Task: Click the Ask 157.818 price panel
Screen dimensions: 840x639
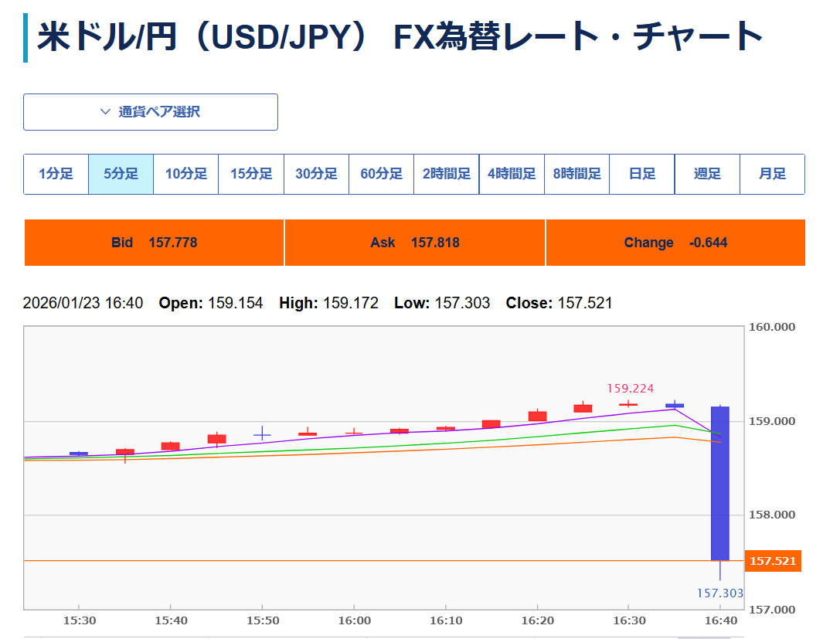Action: pyautogui.click(x=415, y=242)
